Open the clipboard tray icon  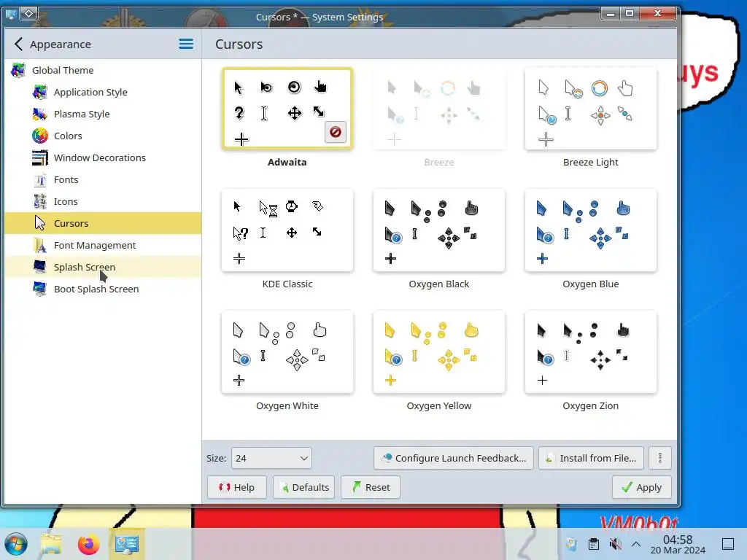click(594, 544)
